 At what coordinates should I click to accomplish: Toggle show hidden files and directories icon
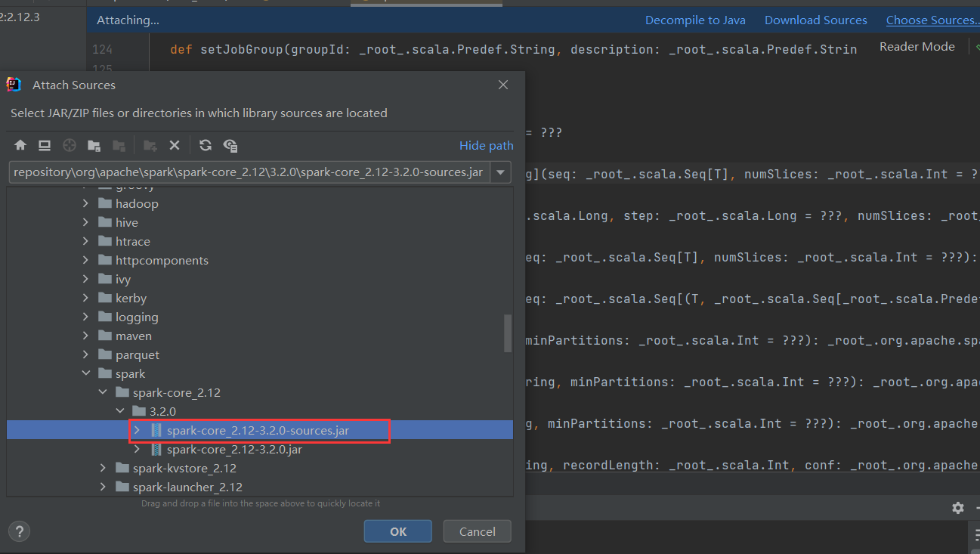coord(230,145)
